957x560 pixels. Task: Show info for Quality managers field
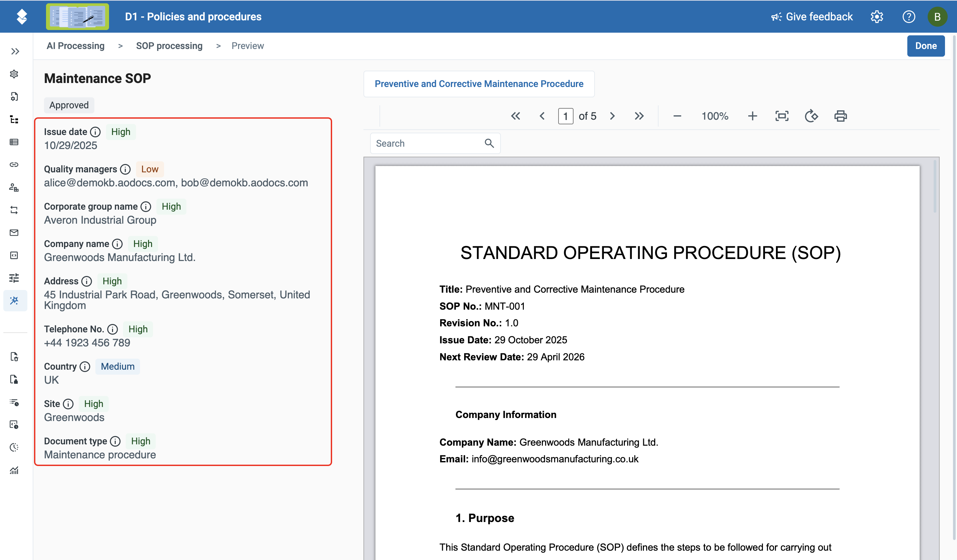pyautogui.click(x=125, y=169)
